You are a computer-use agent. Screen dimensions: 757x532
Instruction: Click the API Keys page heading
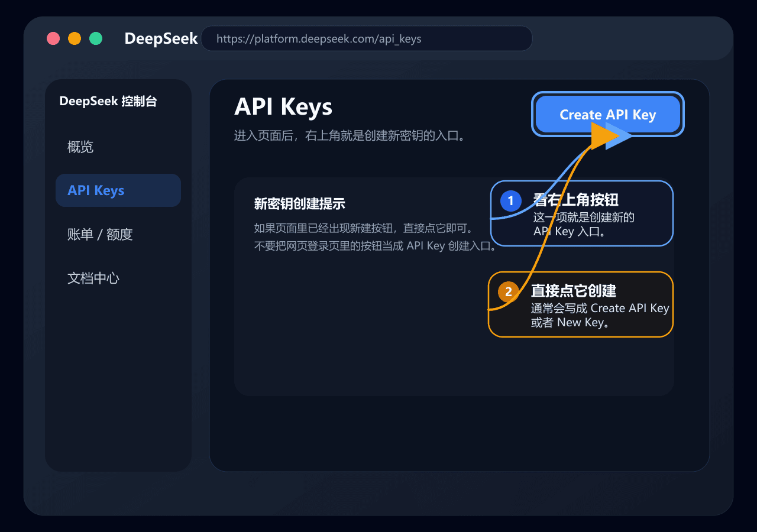(x=283, y=107)
